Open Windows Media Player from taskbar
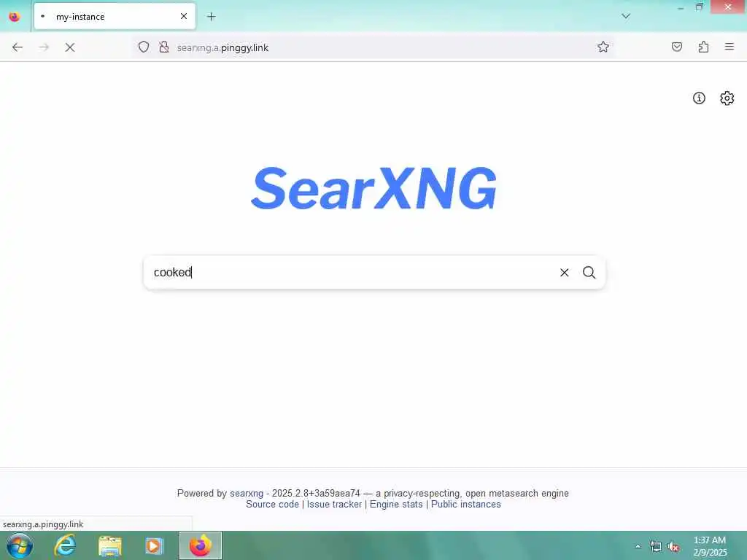The height and width of the screenshot is (560, 747). (x=154, y=545)
